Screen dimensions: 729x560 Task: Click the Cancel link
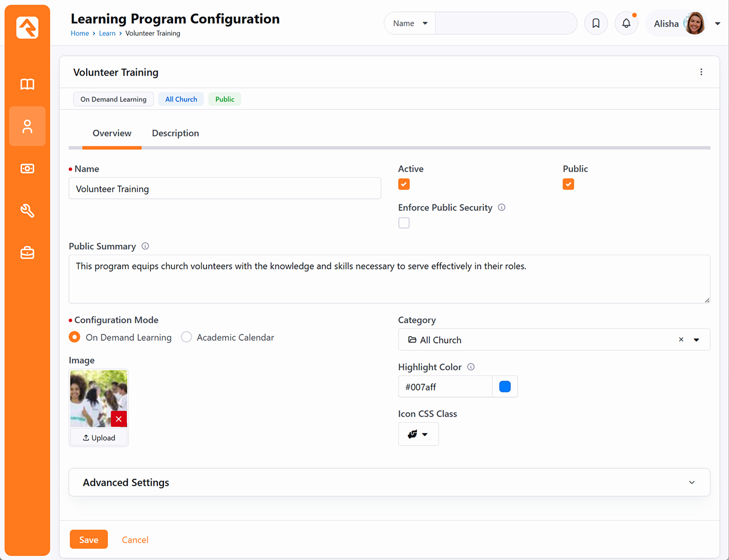click(x=135, y=539)
